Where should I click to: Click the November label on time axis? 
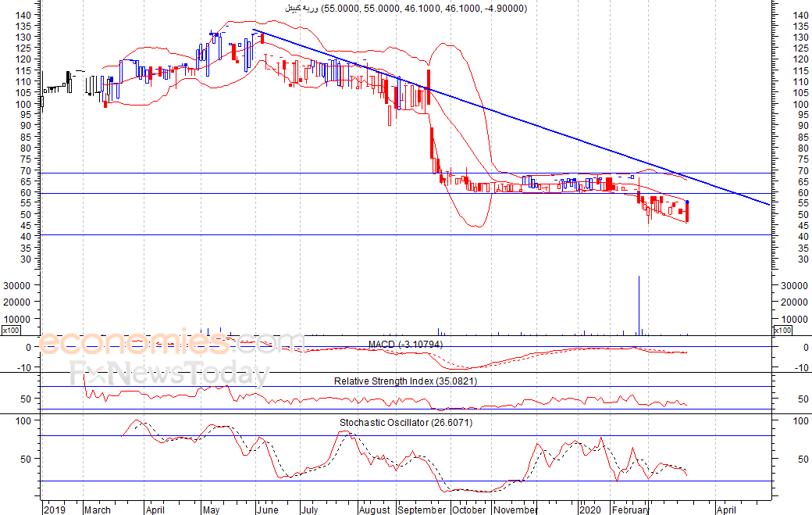click(515, 510)
